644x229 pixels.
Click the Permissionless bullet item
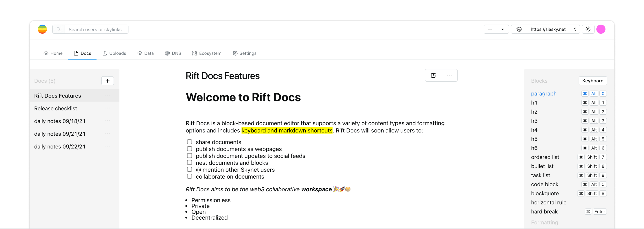pyautogui.click(x=211, y=200)
